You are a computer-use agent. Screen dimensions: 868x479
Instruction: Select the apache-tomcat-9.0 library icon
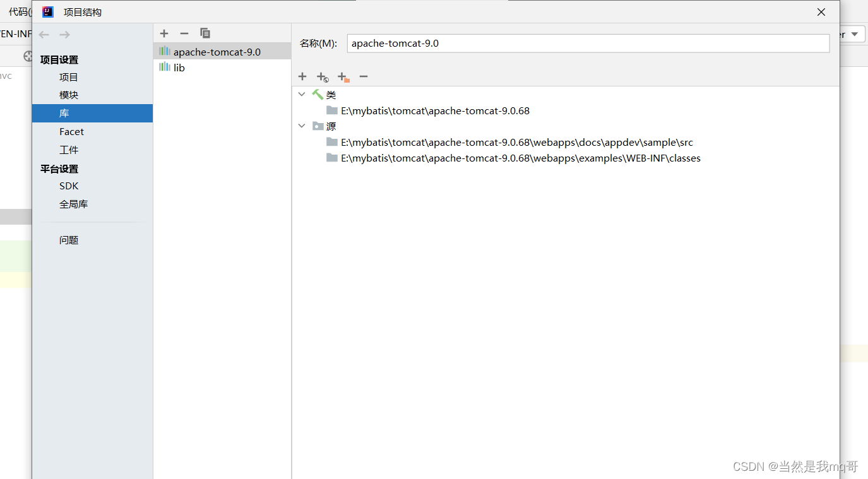click(165, 51)
